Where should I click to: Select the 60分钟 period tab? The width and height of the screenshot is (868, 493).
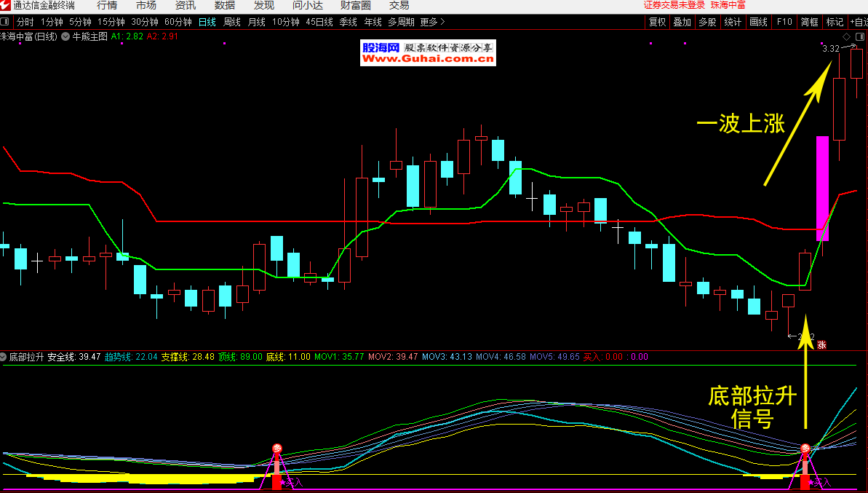pyautogui.click(x=178, y=22)
